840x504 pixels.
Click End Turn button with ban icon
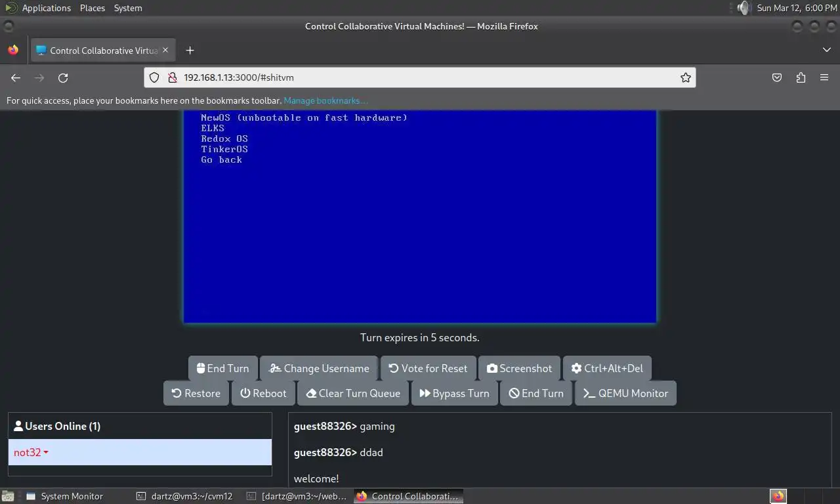(x=536, y=393)
